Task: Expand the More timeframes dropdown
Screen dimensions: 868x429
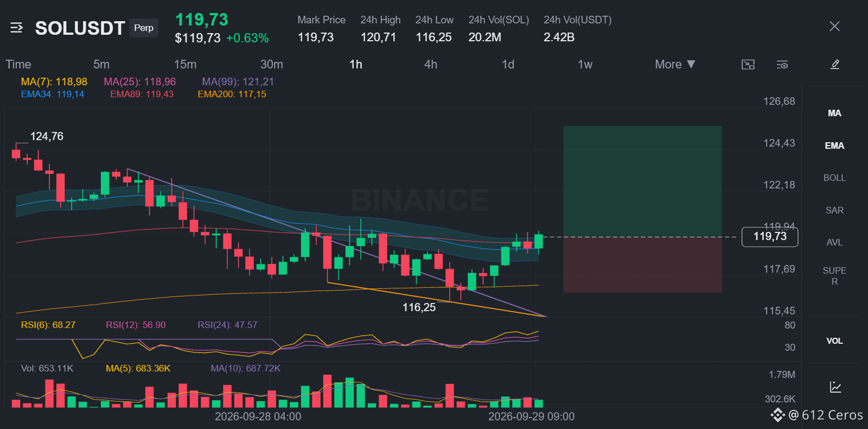Action: point(675,64)
